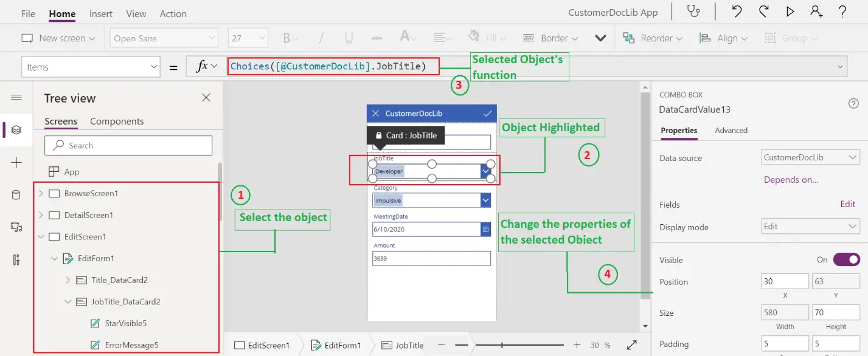Collapse the EditScreen1 tree node
Viewport: 868px width, 356px height.
tap(41, 237)
